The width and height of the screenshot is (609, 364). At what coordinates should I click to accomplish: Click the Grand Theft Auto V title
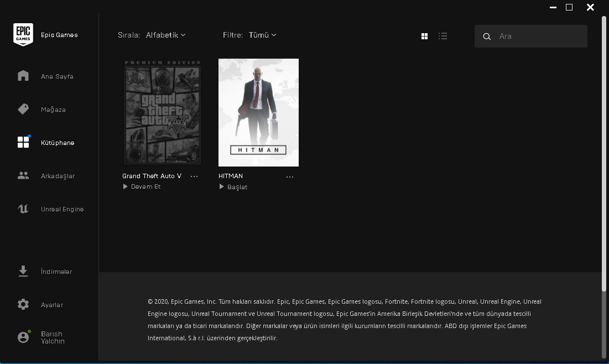click(x=152, y=176)
